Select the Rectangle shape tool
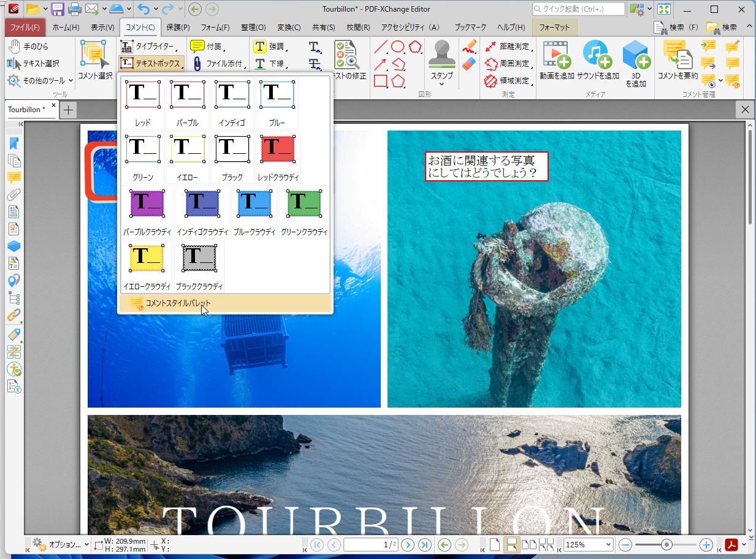This screenshot has height=559, width=756. [x=381, y=81]
